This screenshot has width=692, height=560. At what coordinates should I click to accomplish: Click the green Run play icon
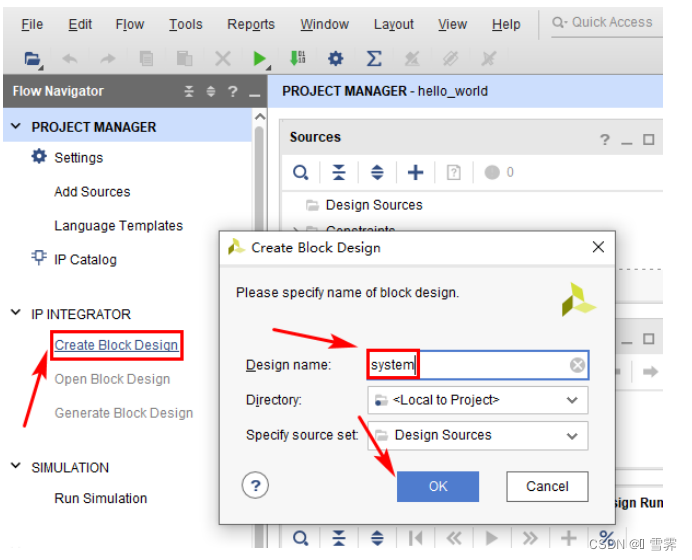260,58
